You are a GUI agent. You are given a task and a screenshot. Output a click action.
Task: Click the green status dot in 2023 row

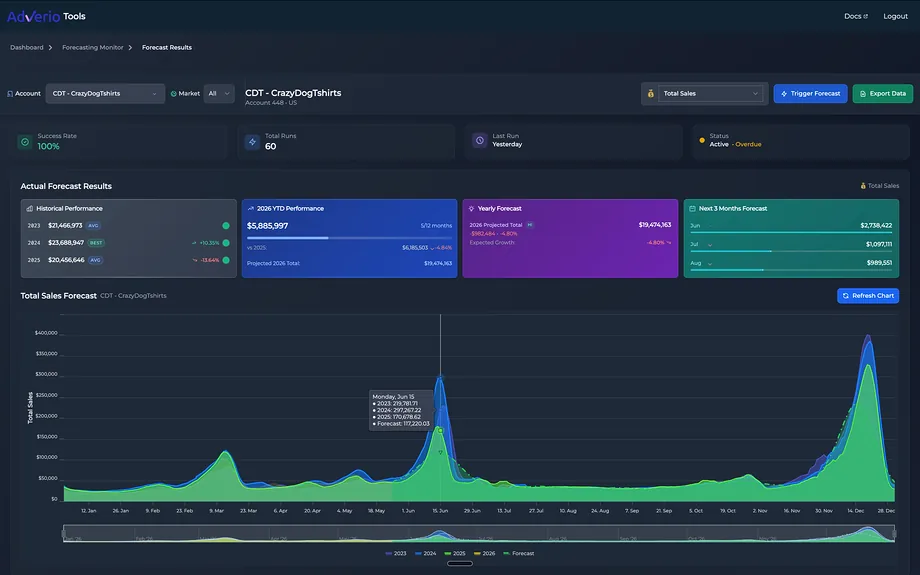226,225
